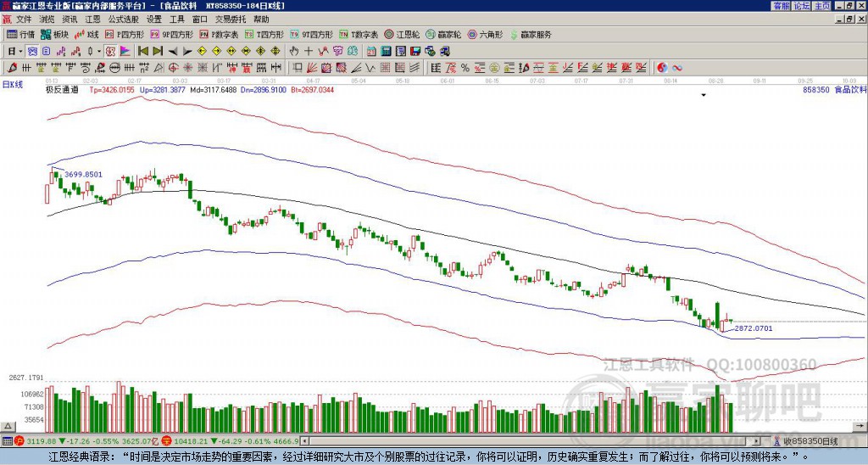Open the 9T四方形 tool
The image size is (868, 465).
[x=312, y=34]
